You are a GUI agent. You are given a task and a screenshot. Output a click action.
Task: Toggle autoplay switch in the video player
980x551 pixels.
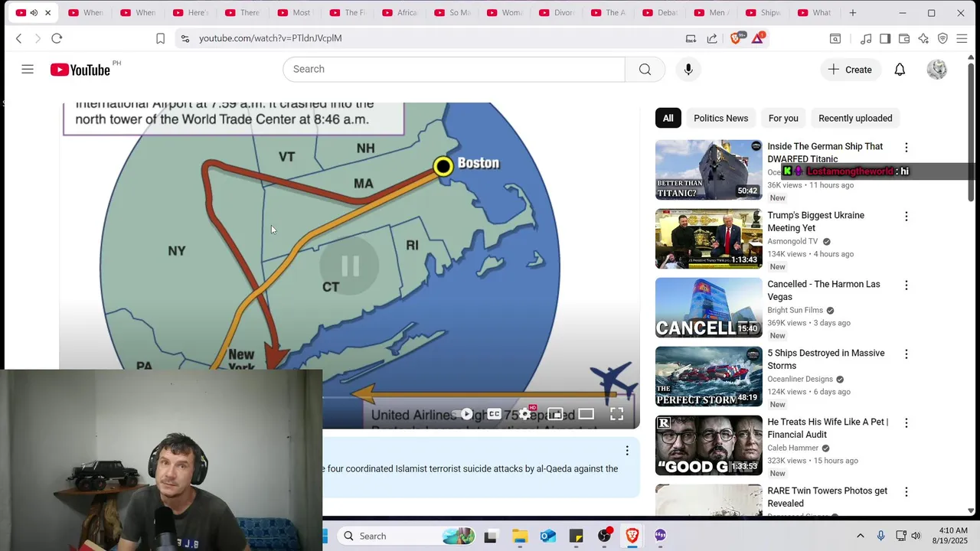pos(465,414)
